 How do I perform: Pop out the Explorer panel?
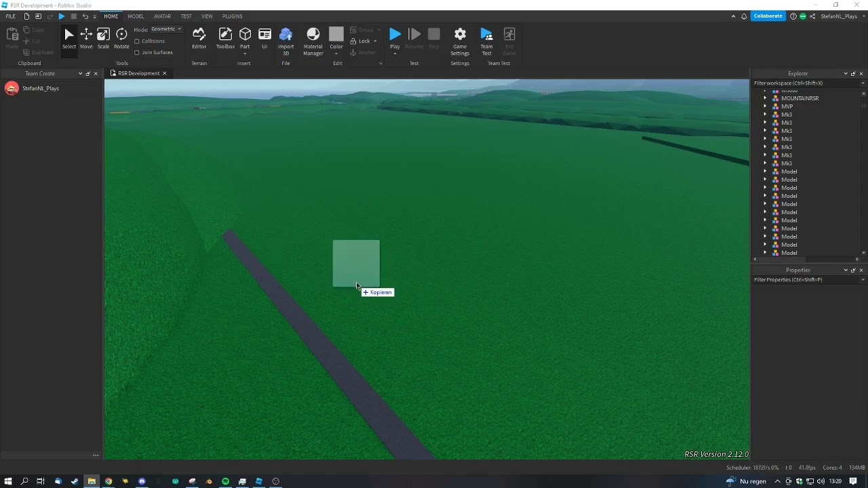[x=853, y=73]
